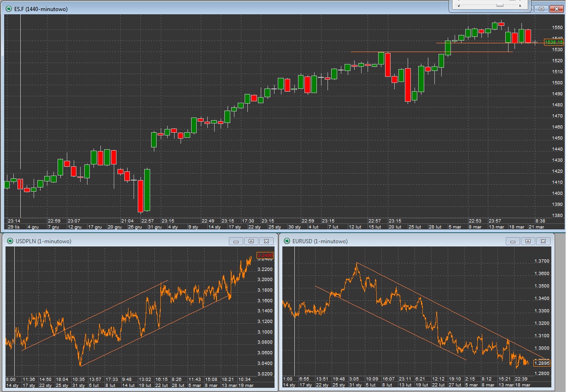Viewport: 573px width, 392px height.
Task: Close the EURUSD chart window
Action: point(544,241)
